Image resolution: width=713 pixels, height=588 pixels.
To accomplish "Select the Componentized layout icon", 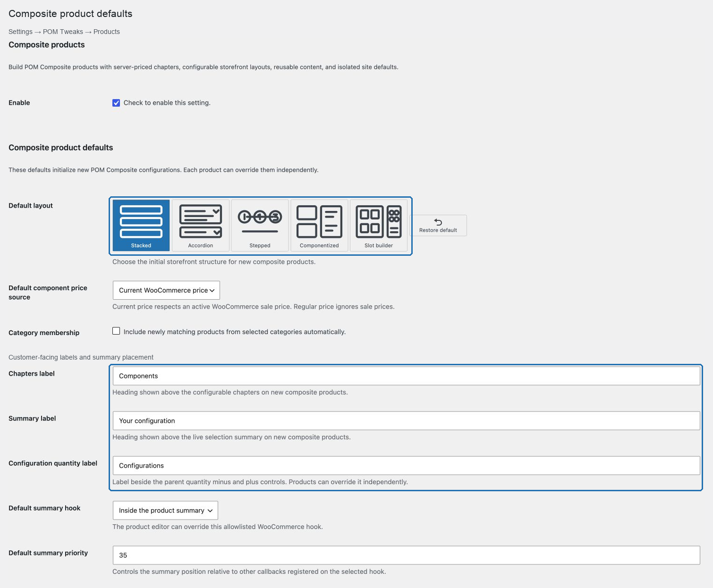I will click(x=319, y=225).
